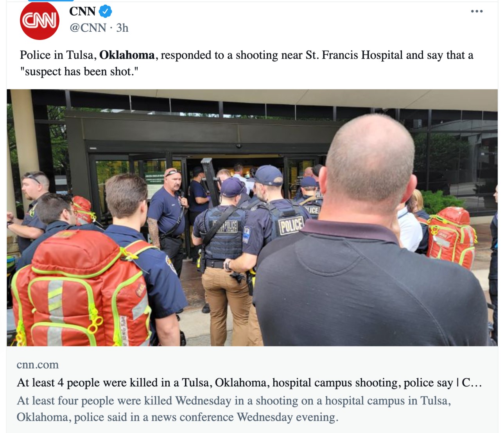Open the three-dot More options menu

click(477, 11)
